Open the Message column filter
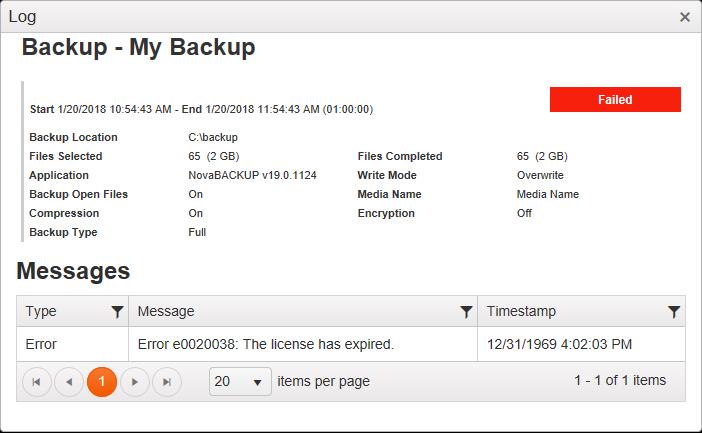The image size is (702, 433). click(x=466, y=311)
